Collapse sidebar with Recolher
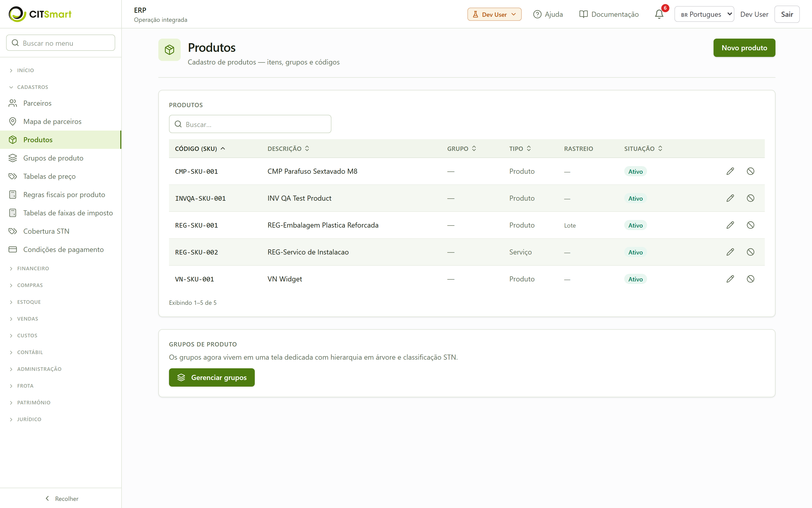812x508 pixels. (x=62, y=499)
